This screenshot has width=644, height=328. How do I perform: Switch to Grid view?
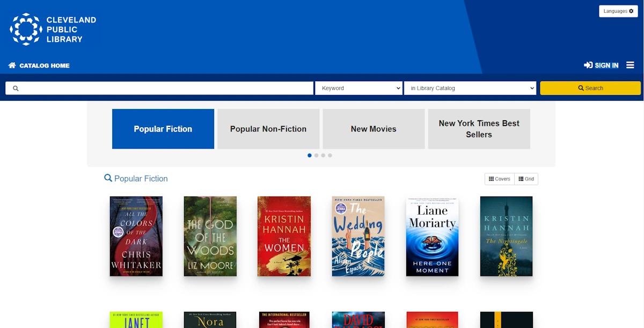[x=526, y=179]
